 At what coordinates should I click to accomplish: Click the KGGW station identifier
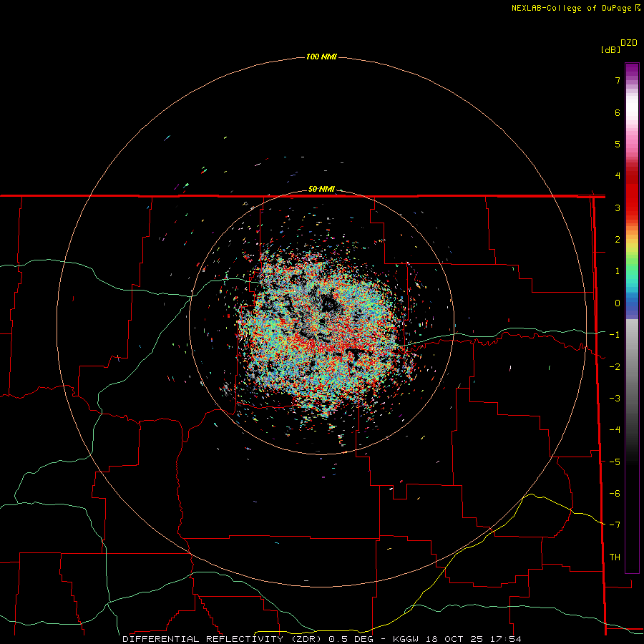coord(406,639)
